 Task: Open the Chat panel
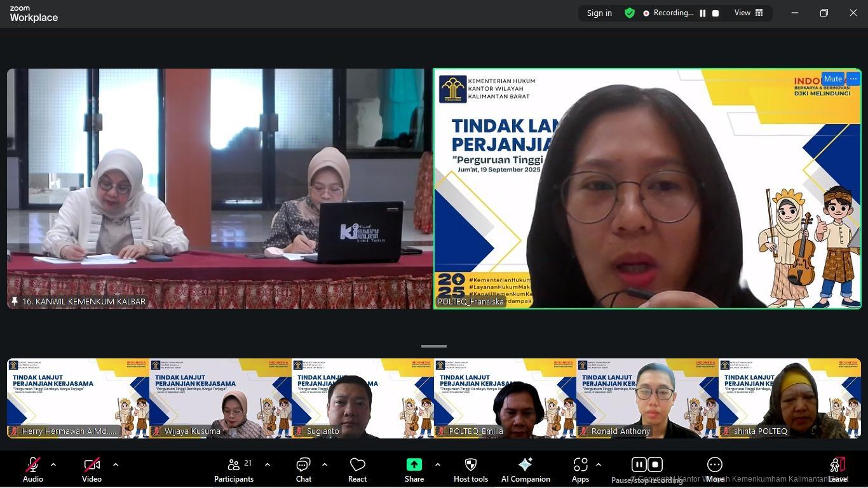pos(303,470)
